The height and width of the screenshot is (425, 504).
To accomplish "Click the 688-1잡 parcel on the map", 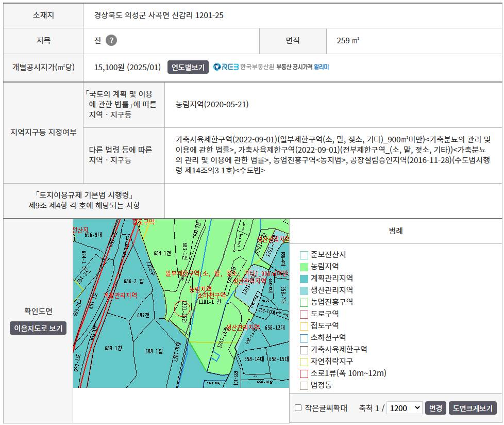I will (x=154, y=351).
